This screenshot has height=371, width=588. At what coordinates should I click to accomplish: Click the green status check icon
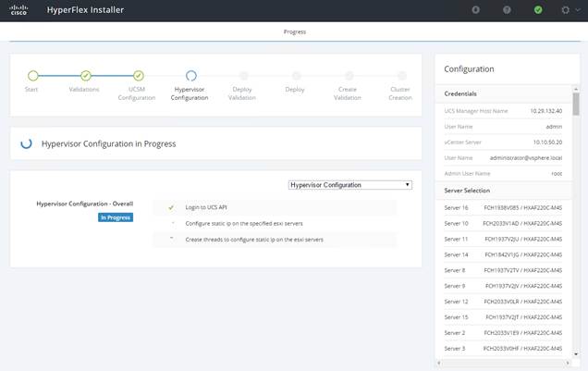pyautogui.click(x=538, y=10)
